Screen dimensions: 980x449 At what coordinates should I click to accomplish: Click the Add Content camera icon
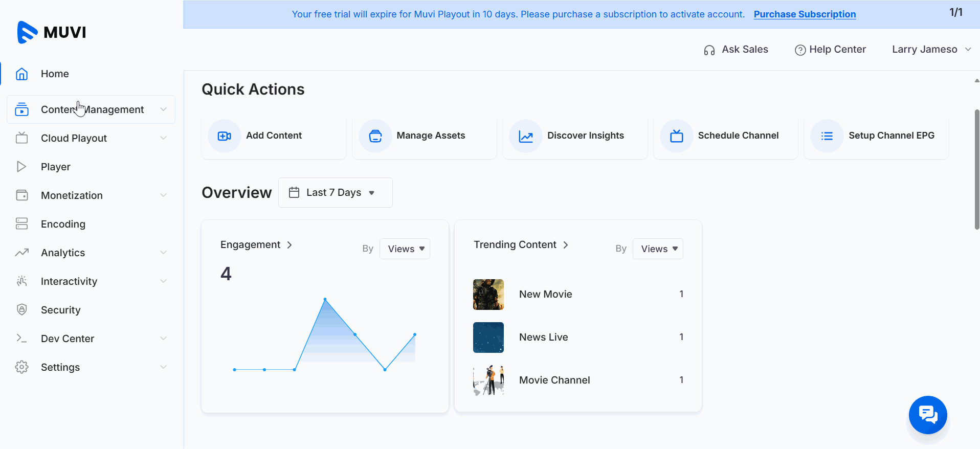(224, 136)
